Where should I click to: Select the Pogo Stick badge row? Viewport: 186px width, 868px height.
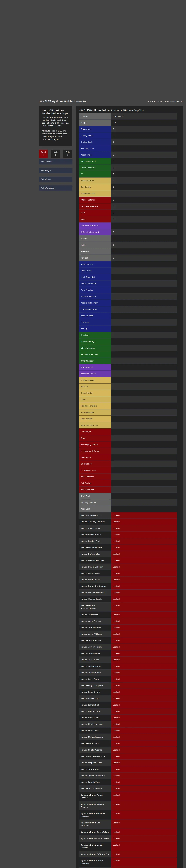(128, 509)
